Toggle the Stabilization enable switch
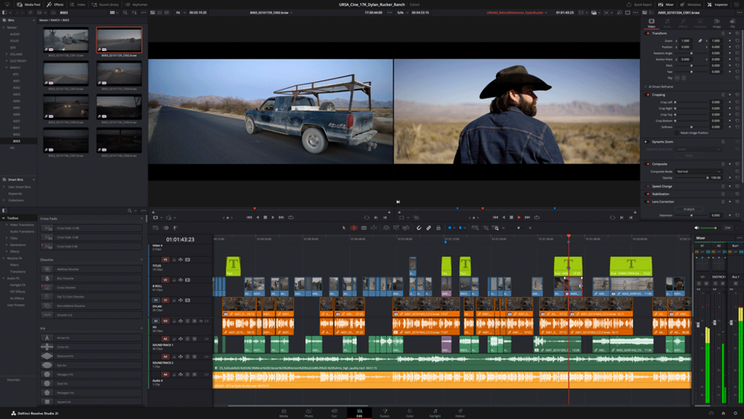 coord(648,194)
